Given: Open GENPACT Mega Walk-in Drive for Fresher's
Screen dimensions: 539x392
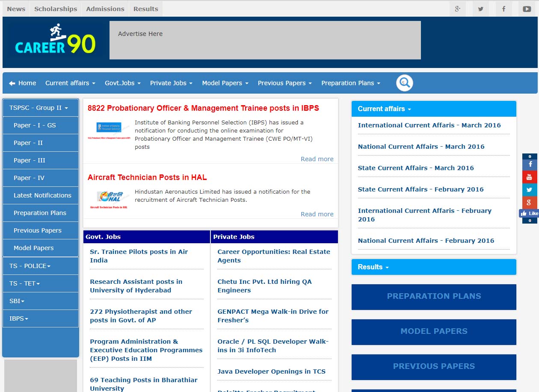Looking at the screenshot, I should click(x=273, y=316).
